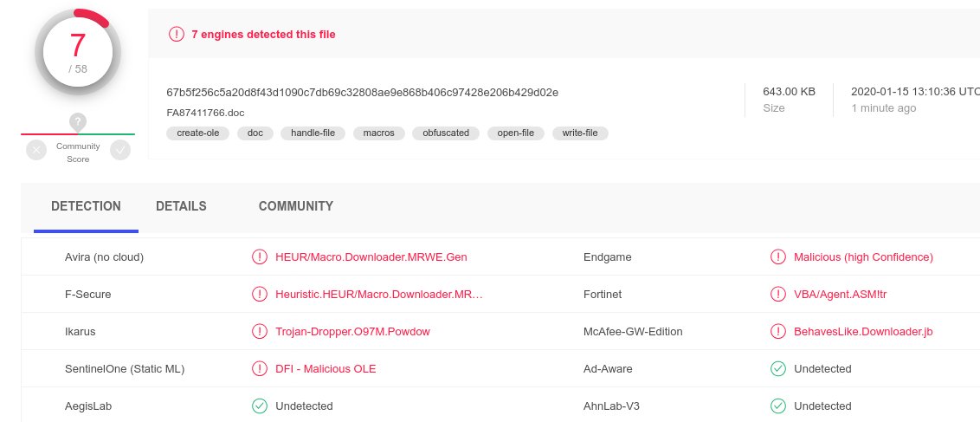Click the '1 minute ago' text

tap(884, 108)
